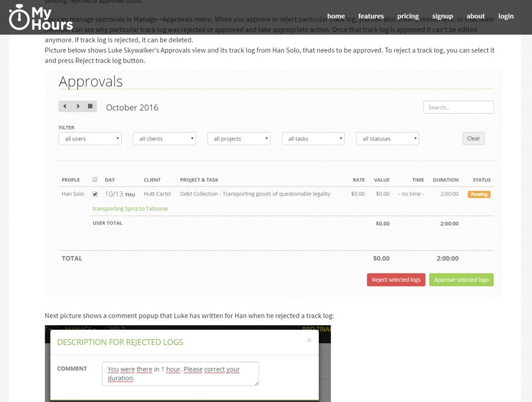
Task: Click the orange Pending status badge
Action: (x=479, y=194)
